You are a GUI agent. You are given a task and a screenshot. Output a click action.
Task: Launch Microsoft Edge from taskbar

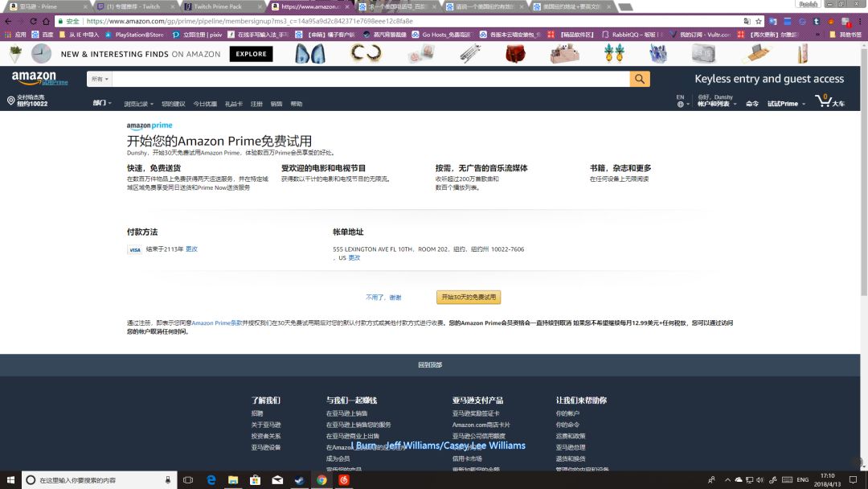pyautogui.click(x=211, y=479)
